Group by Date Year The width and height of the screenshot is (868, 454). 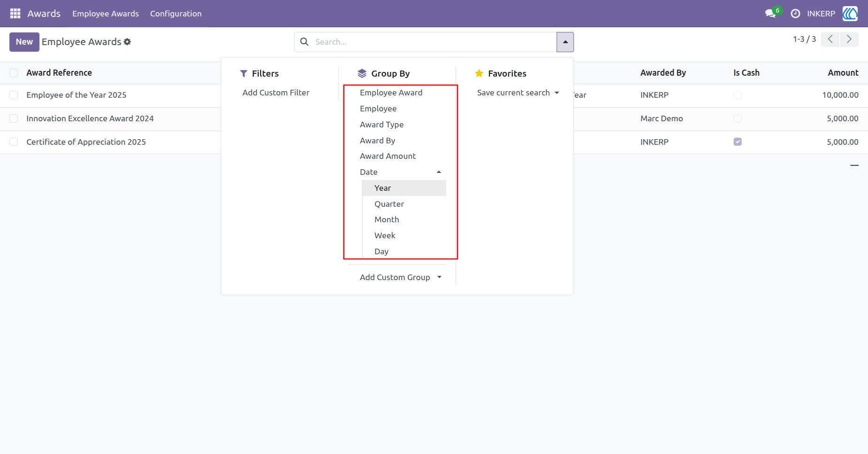pyautogui.click(x=404, y=188)
